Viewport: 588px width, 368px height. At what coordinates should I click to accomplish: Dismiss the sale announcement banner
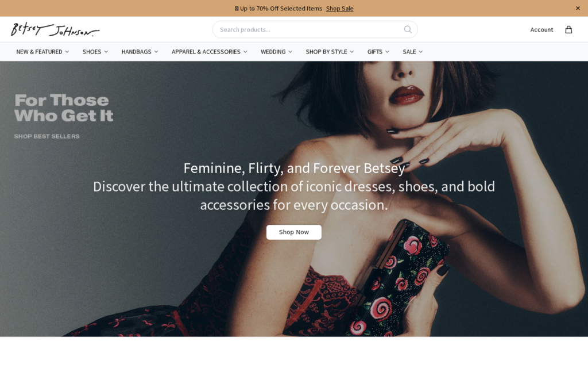[578, 8]
